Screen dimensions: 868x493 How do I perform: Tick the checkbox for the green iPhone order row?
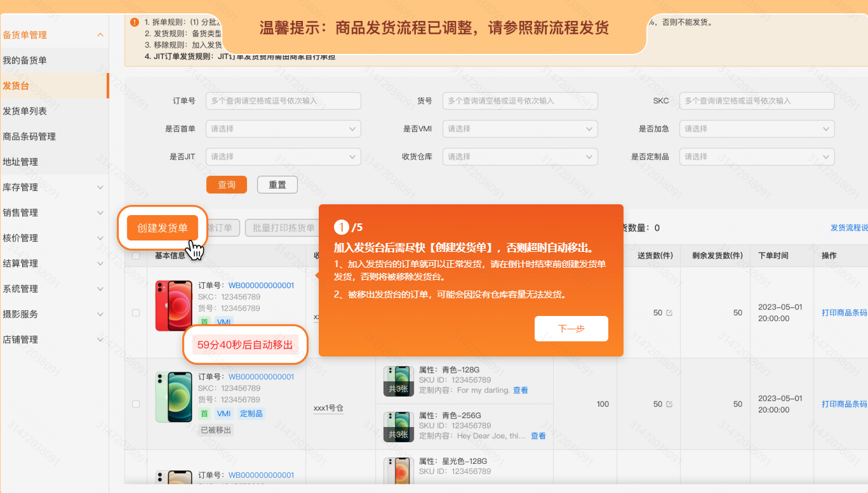136,404
